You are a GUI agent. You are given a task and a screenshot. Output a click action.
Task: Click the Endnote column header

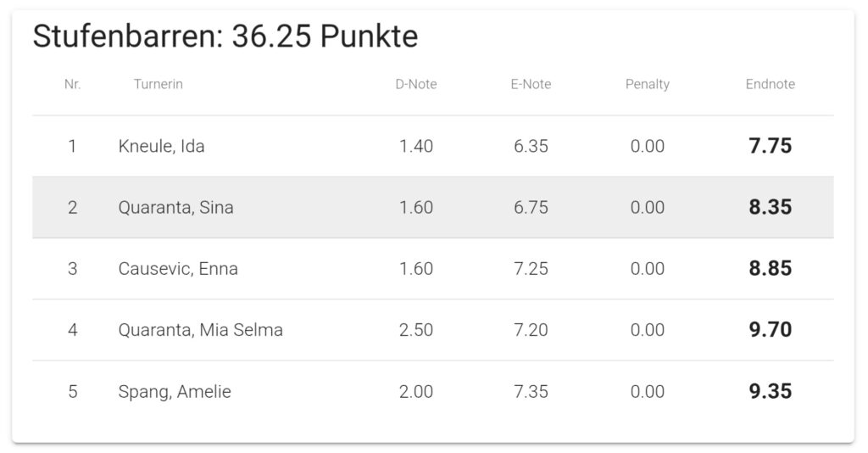coord(770,84)
